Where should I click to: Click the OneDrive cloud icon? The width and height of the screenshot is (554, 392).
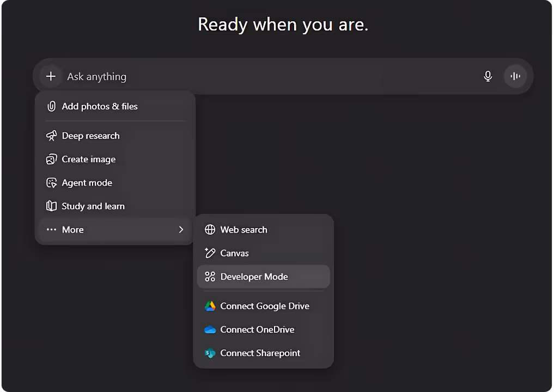pos(210,329)
